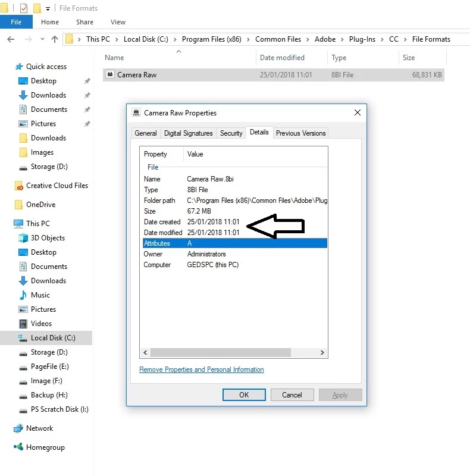Open PageFile (E:) drive icon
The width and height of the screenshot is (470, 476).
pos(23,368)
